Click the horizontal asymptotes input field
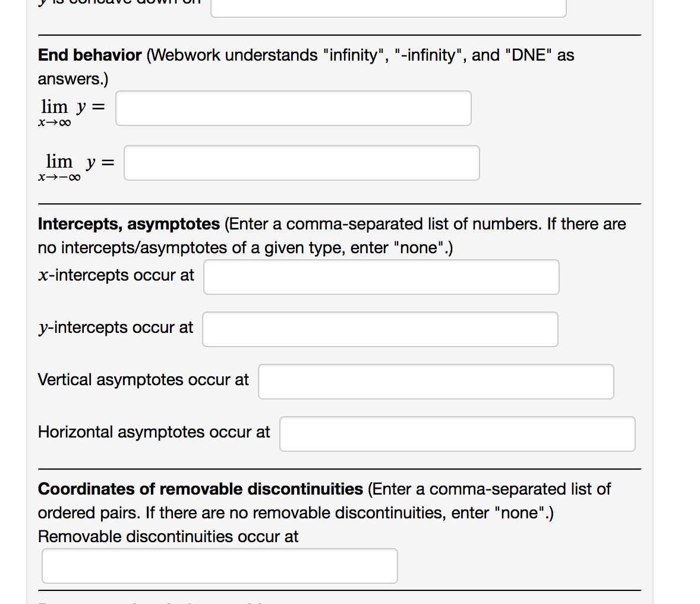Screen dimensions: 700x604 click(458, 434)
